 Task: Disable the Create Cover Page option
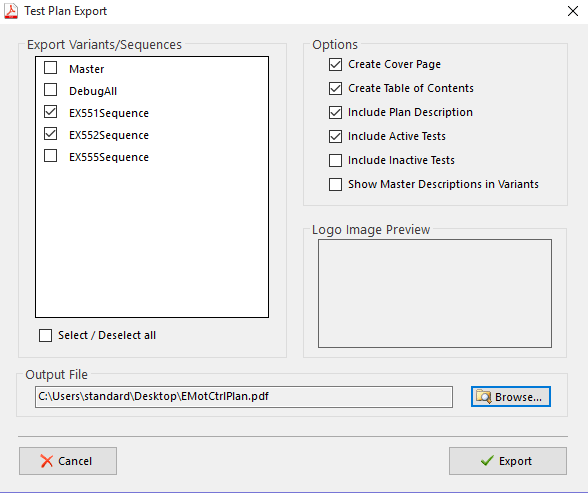tap(336, 64)
